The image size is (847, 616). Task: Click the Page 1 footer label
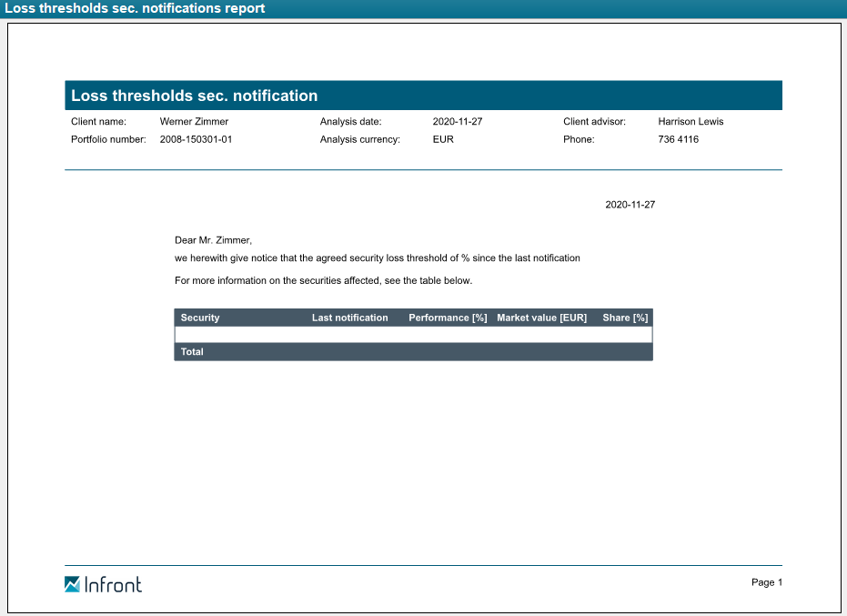(766, 582)
